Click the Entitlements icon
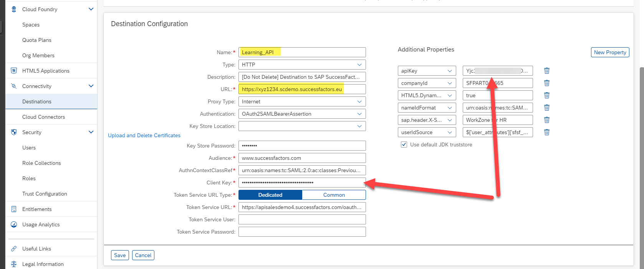Screen dimensions: 644x269 click(x=14, y=209)
